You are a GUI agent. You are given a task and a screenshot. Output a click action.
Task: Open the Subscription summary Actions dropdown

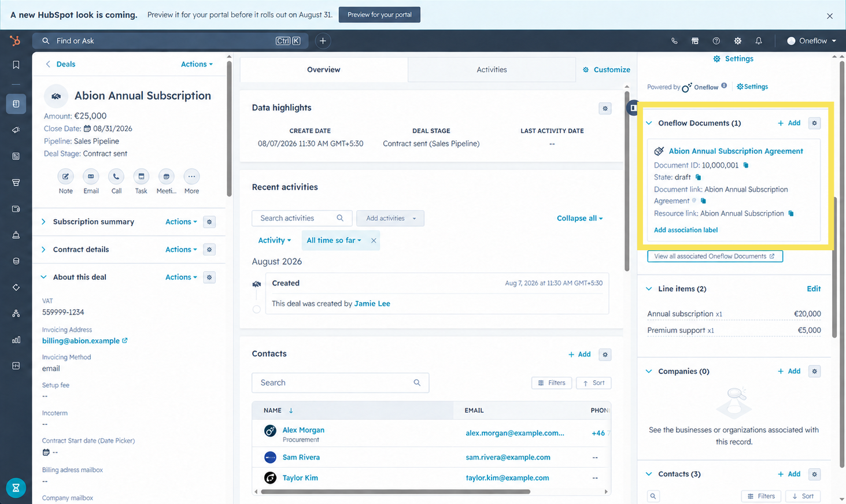[181, 222]
